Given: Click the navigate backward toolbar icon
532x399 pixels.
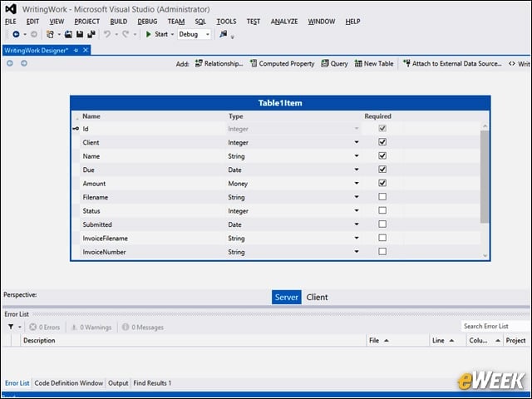Looking at the screenshot, I should pos(16,34).
